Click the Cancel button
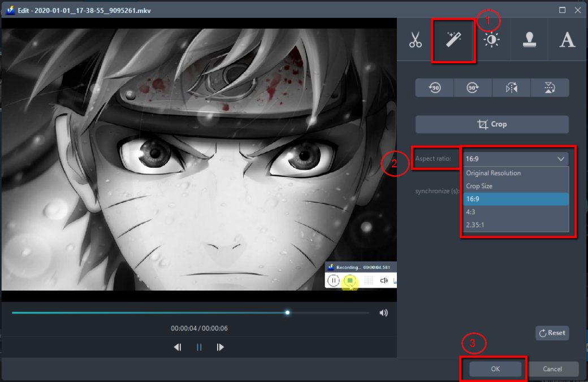Screen dimensions: 588x382 (552, 369)
